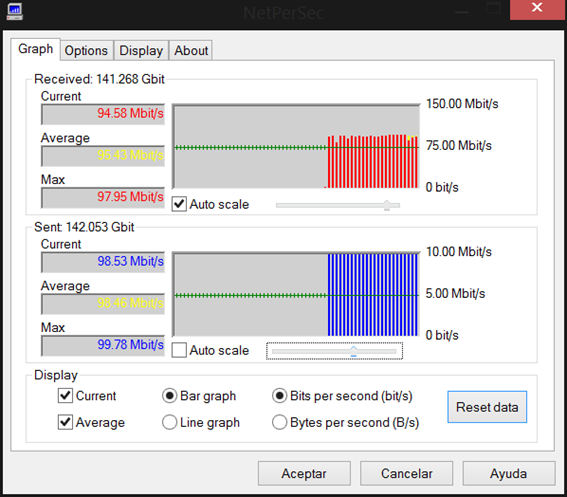Open the About tab
Image resolution: width=567 pixels, height=497 pixels.
(191, 51)
